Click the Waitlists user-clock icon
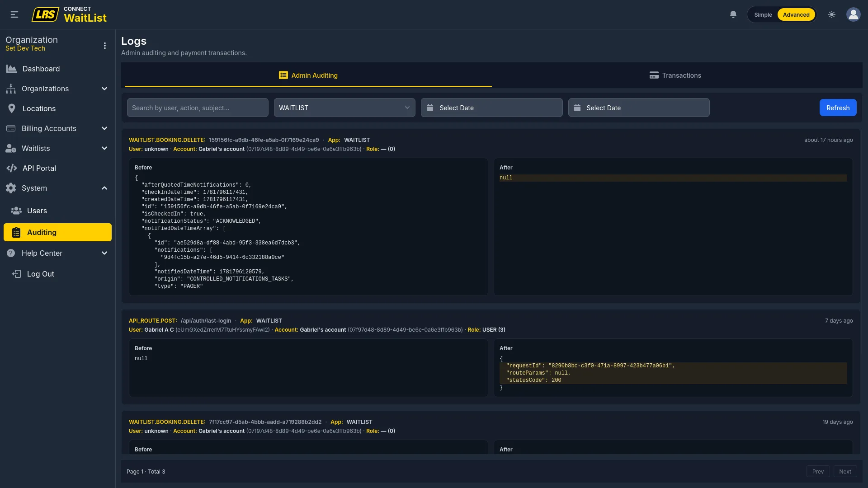This screenshot has width=868, height=488. coord(11,148)
